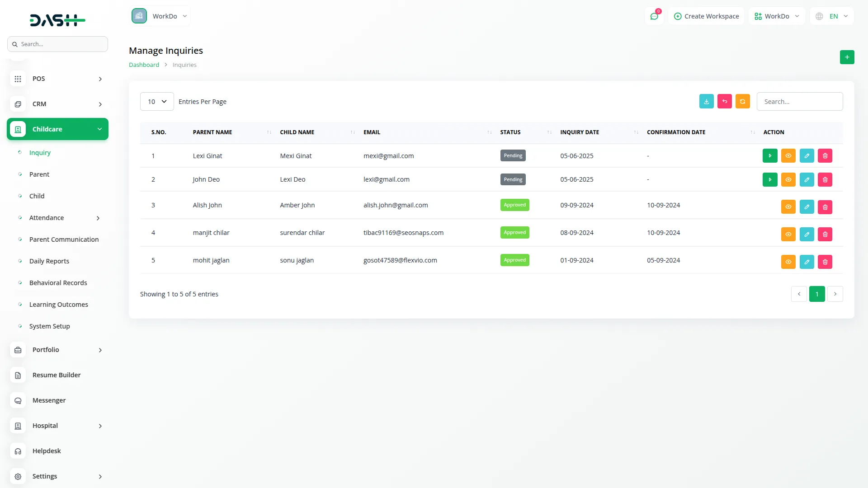Delete Alish John inquiry with trash icon
The height and width of the screenshot is (488, 868).
tap(825, 207)
